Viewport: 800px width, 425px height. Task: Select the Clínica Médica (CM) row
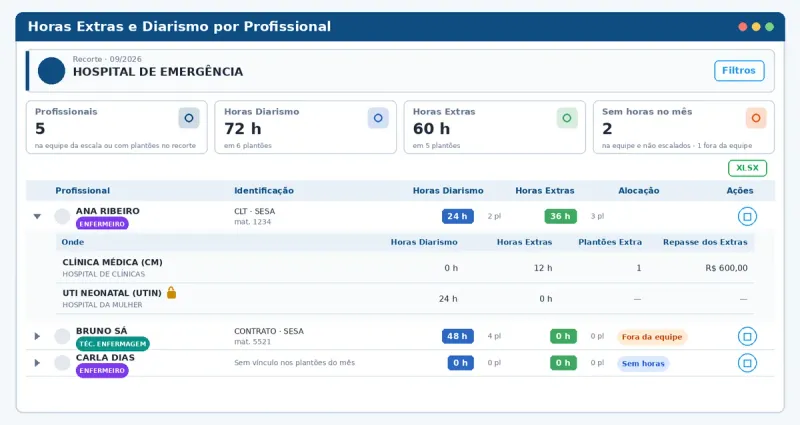(x=405, y=267)
